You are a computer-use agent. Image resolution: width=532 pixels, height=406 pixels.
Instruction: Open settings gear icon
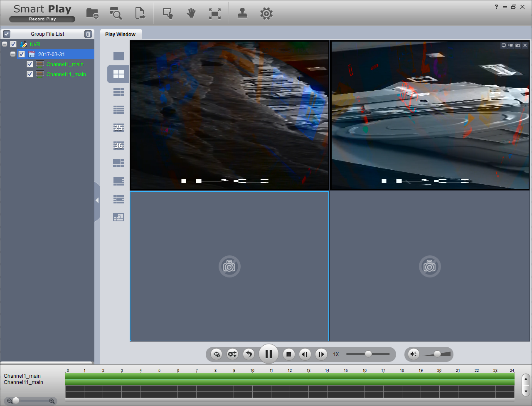coord(266,13)
